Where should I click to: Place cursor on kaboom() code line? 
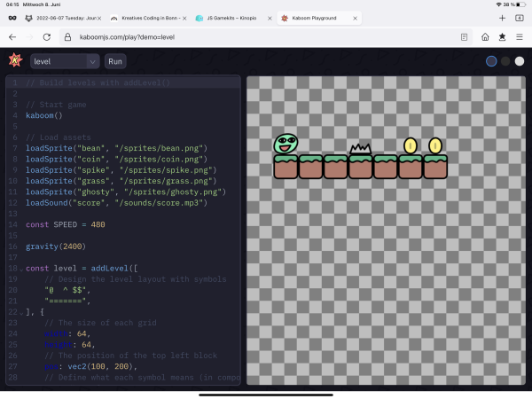(x=44, y=115)
